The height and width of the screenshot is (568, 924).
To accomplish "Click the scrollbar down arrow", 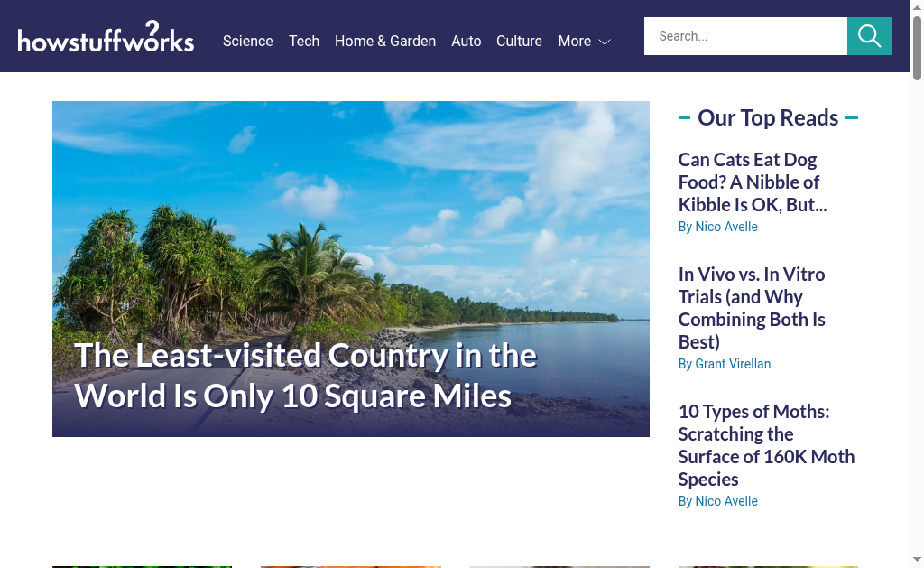I will (917, 559).
